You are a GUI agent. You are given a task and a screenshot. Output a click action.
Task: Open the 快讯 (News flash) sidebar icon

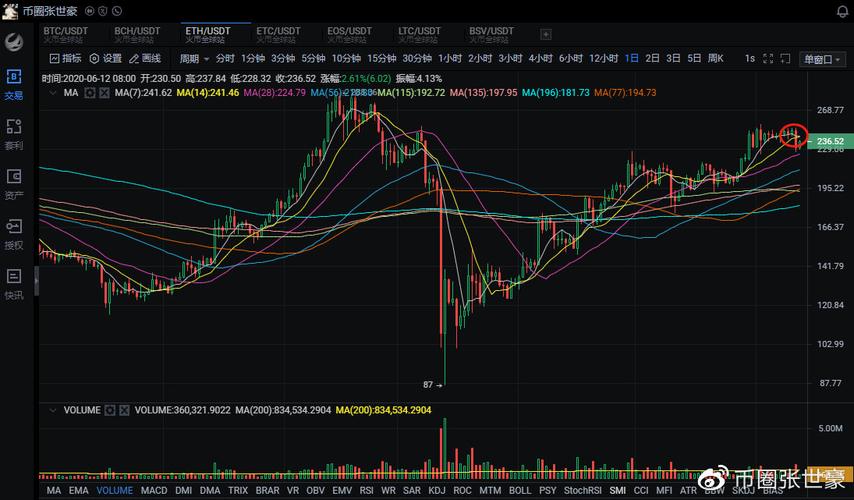[14, 282]
